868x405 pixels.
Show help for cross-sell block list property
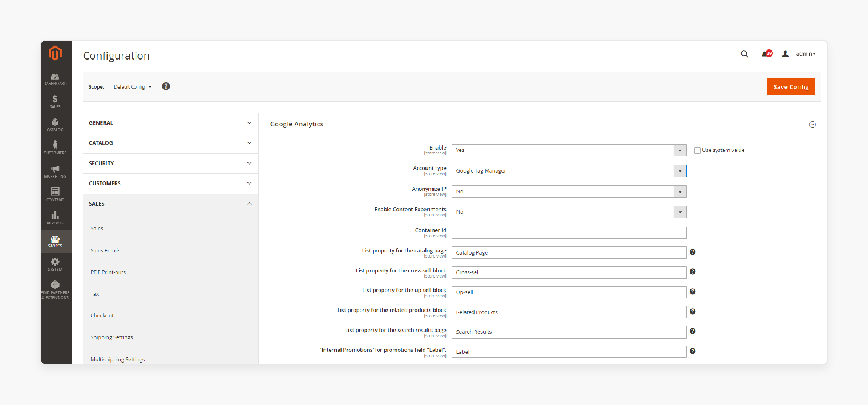693,272
